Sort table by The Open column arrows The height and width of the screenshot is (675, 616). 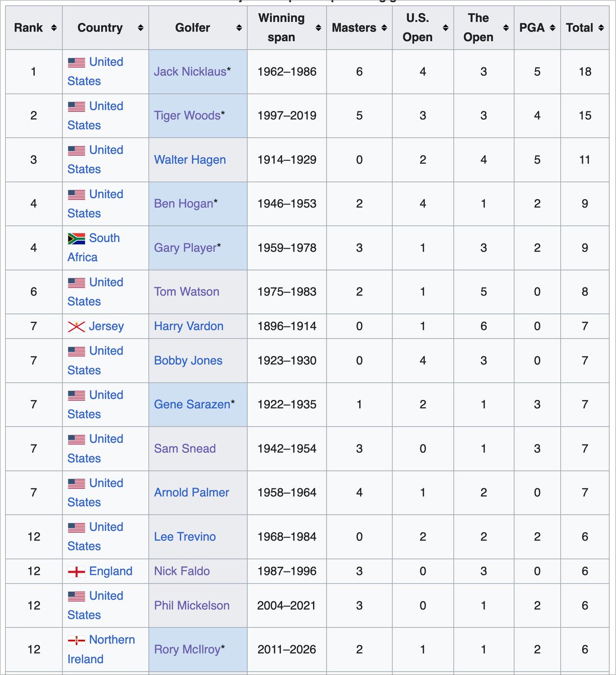tap(506, 28)
